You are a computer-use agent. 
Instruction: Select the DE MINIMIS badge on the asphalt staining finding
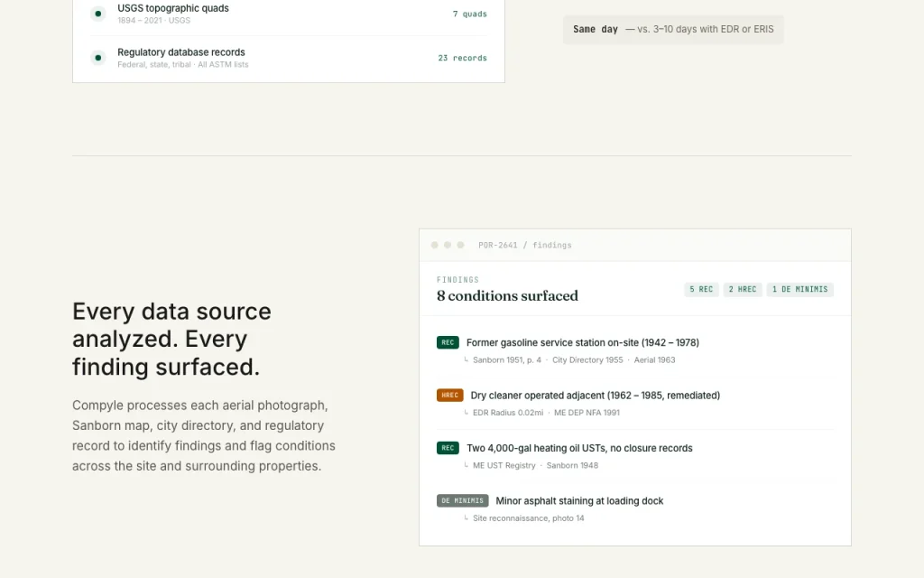463,500
